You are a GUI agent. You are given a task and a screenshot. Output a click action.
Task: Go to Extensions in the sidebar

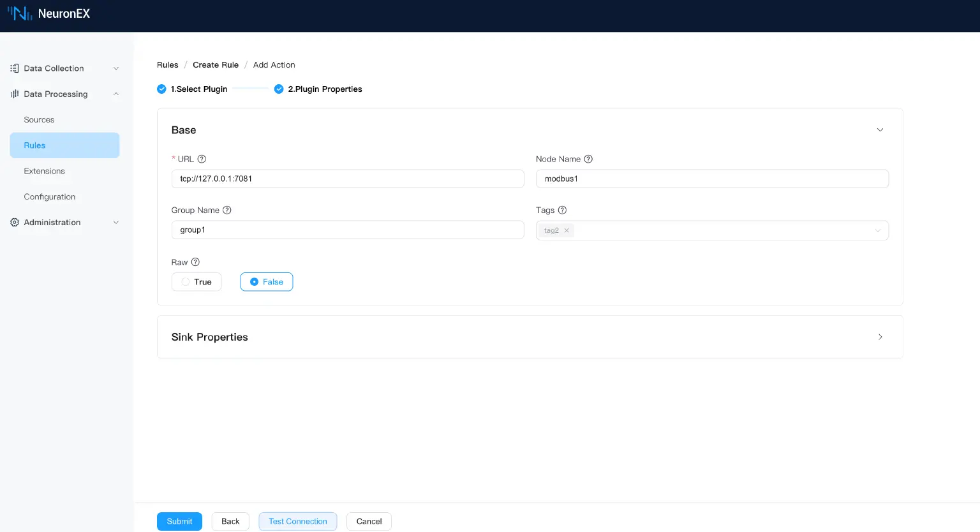point(44,171)
